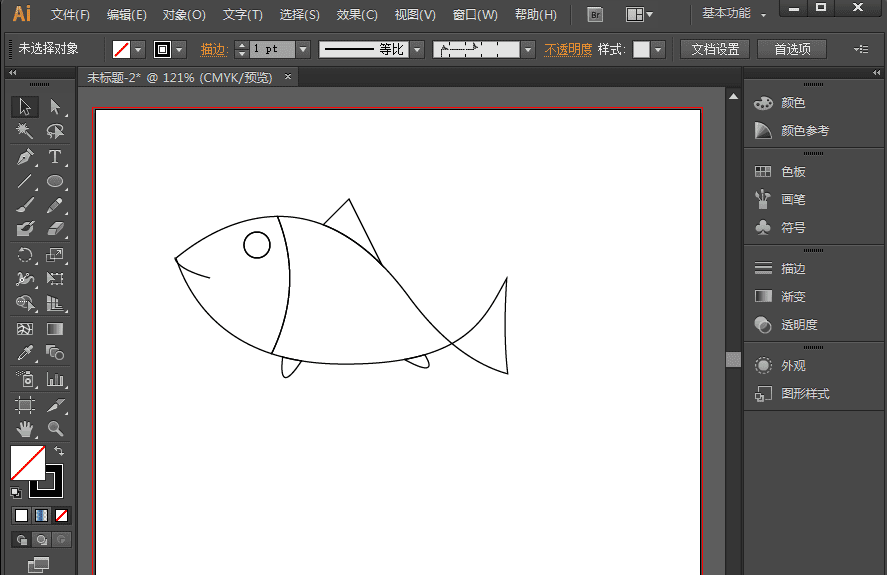
Task: Open the stroke weight dropdown
Action: click(303, 49)
